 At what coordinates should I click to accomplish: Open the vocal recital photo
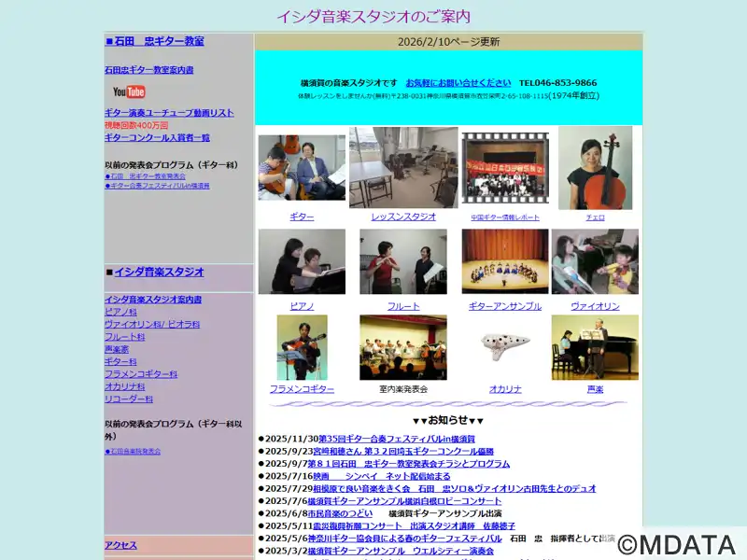(595, 347)
